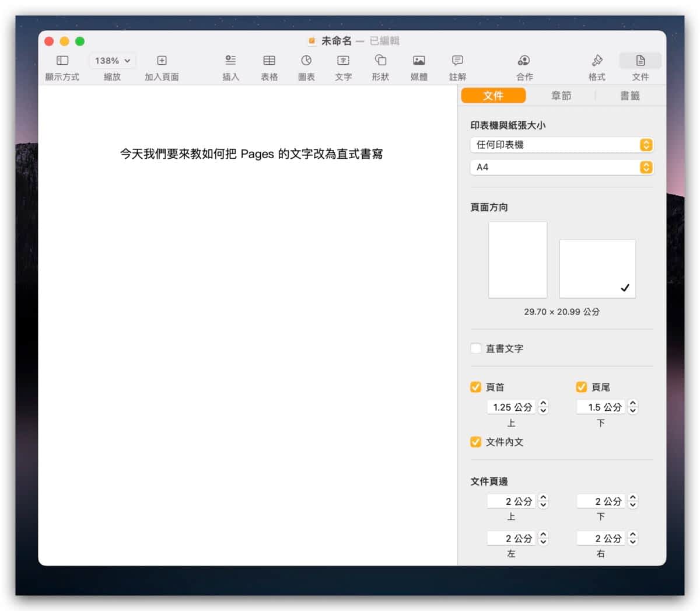The width and height of the screenshot is (700, 611).
Task: Switch to the 章節 section tab
Action: coord(561,96)
